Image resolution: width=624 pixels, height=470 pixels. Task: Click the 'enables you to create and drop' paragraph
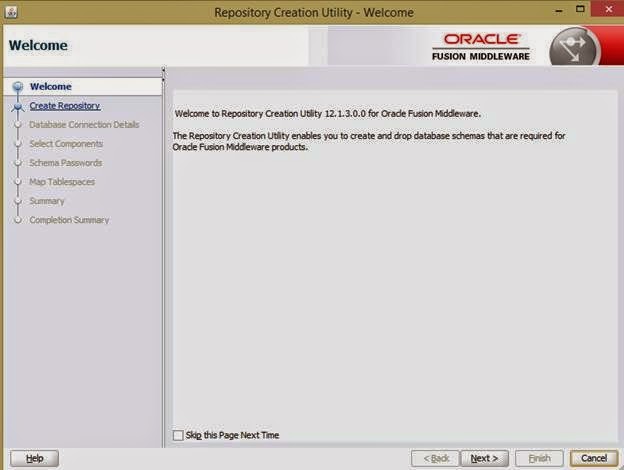click(x=369, y=141)
